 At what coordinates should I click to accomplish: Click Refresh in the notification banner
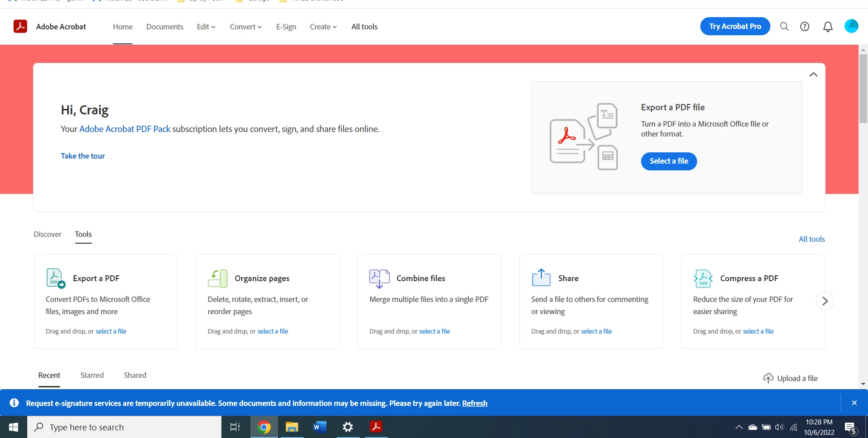[475, 403]
